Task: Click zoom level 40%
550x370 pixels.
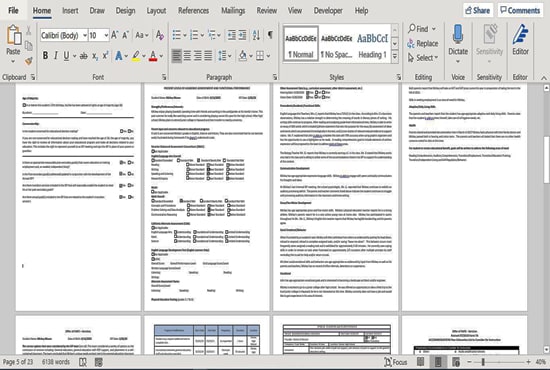Action: [541, 362]
